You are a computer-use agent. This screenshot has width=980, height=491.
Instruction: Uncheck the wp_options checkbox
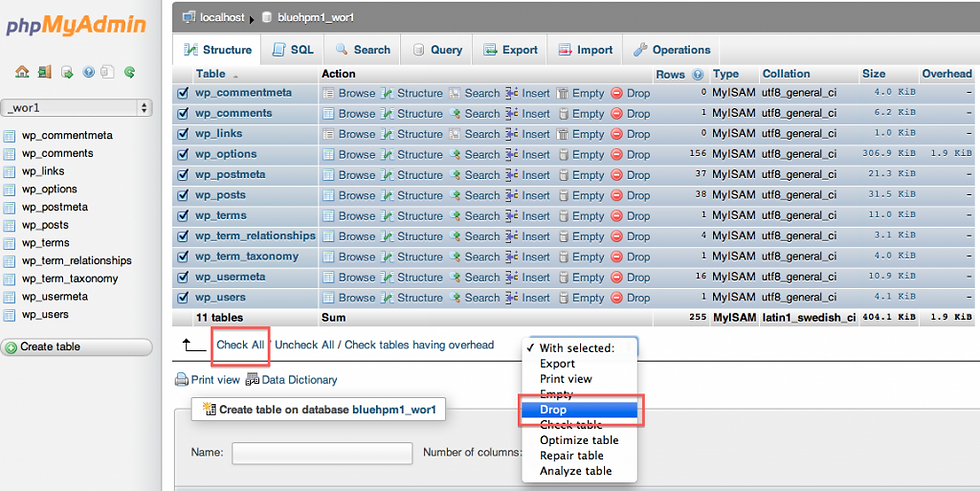pyautogui.click(x=183, y=154)
